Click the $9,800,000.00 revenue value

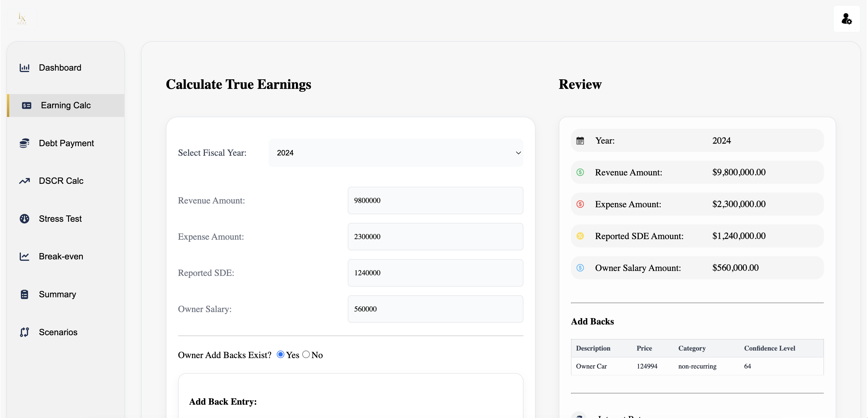739,172
